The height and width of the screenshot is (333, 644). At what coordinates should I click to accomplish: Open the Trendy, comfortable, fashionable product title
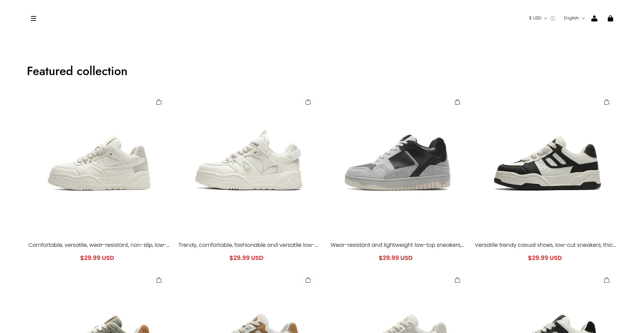[248, 245]
